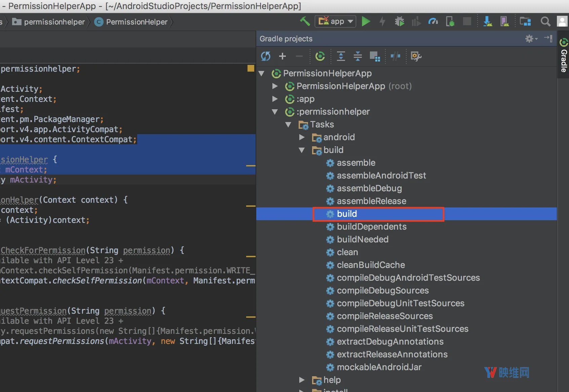
Task: Click the Make Project hammer icon
Action: pos(305,22)
